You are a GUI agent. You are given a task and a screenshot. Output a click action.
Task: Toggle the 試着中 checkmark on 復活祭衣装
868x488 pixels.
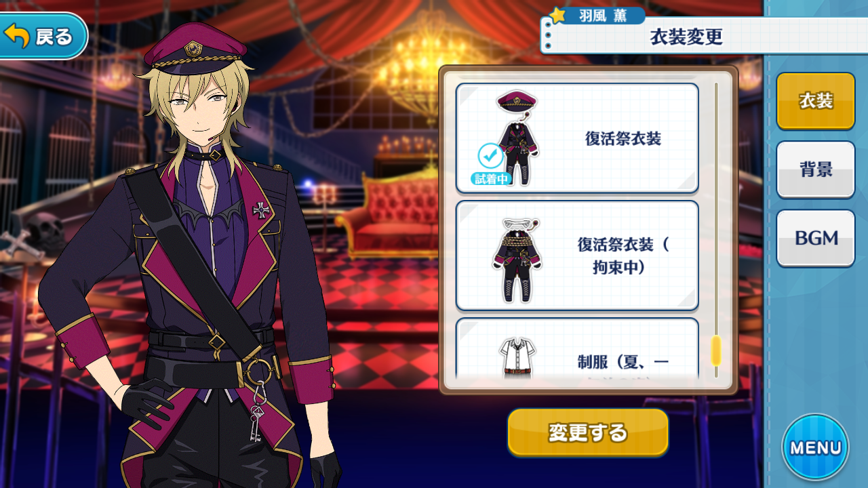coord(490,156)
